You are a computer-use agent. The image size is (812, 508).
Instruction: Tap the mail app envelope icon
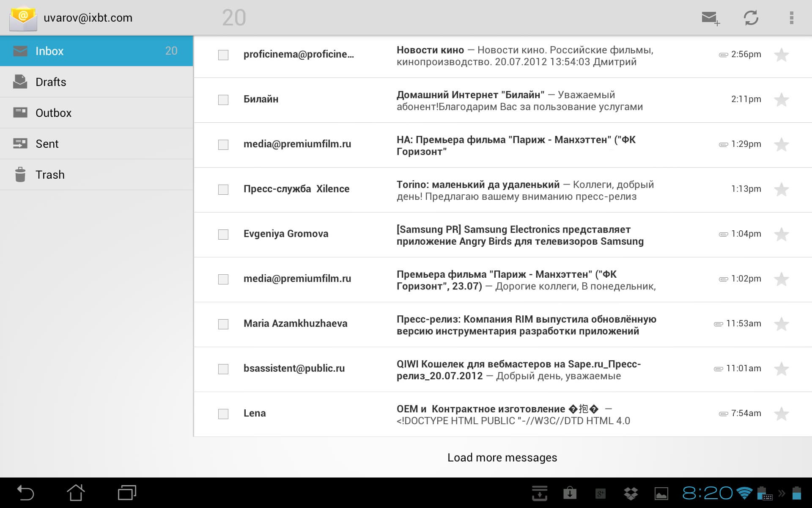[x=23, y=18]
